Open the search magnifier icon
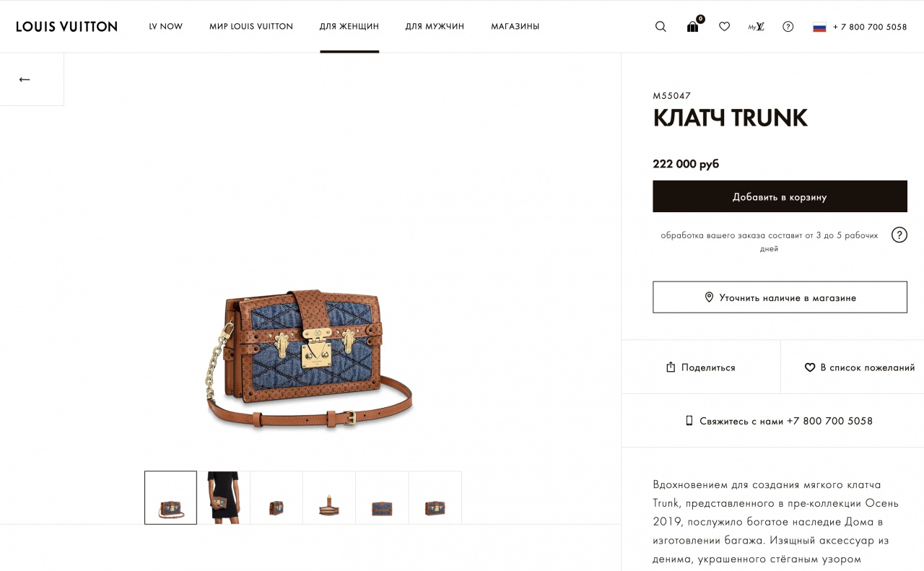The width and height of the screenshot is (924, 571). click(661, 27)
